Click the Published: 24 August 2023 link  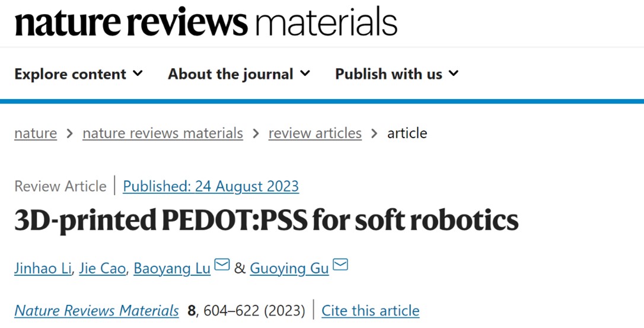(211, 186)
